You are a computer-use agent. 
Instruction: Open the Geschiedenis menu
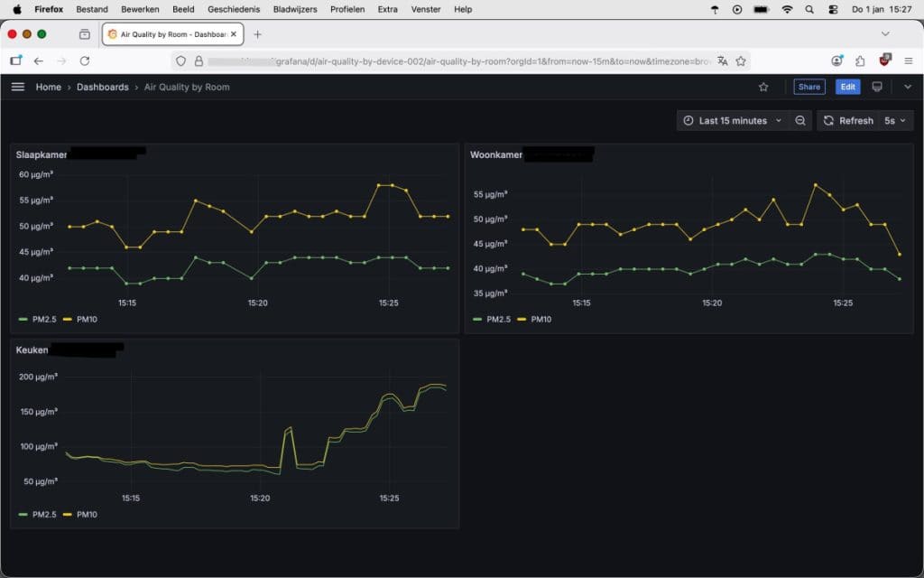(x=234, y=9)
